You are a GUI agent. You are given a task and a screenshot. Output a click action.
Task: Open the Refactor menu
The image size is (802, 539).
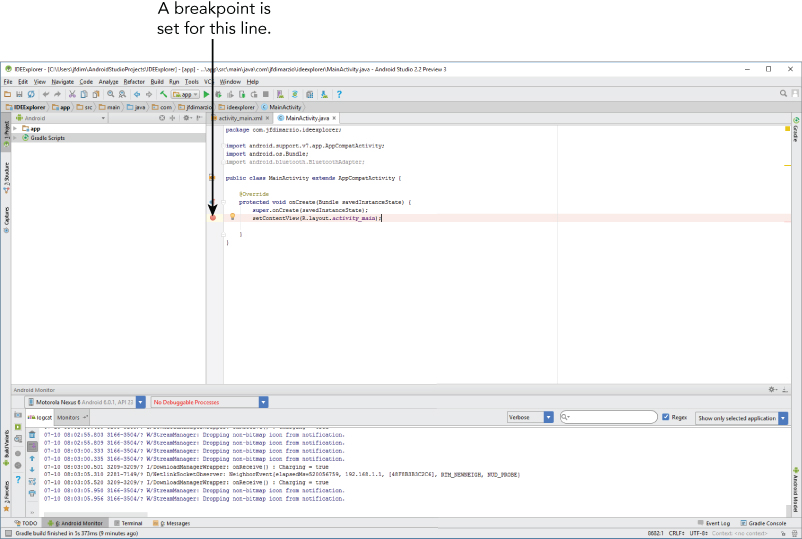(x=134, y=82)
